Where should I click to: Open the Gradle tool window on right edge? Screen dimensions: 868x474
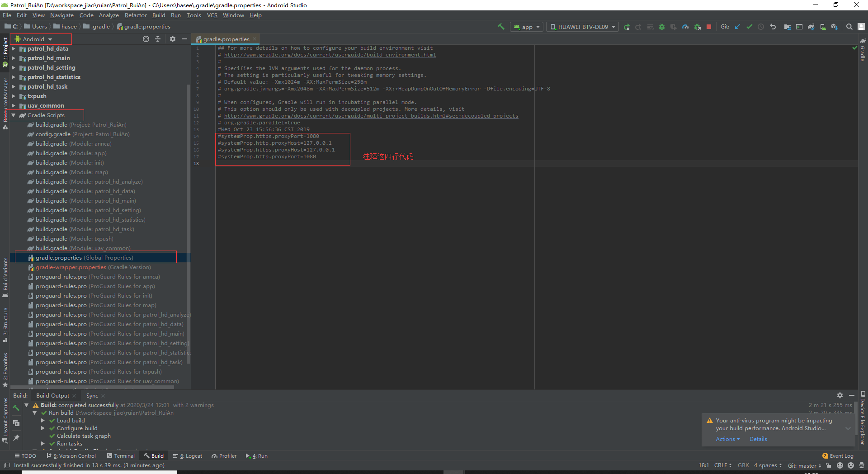click(x=863, y=50)
